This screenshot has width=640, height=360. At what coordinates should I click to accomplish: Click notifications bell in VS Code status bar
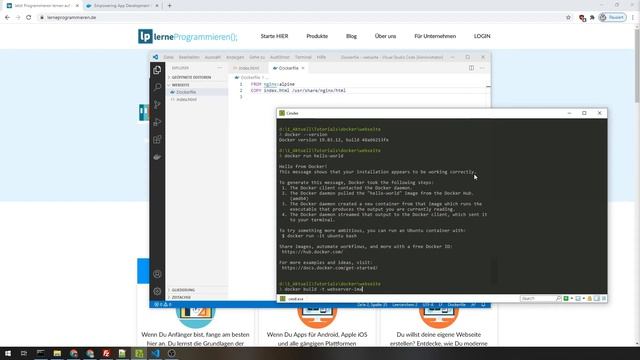pos(483,304)
